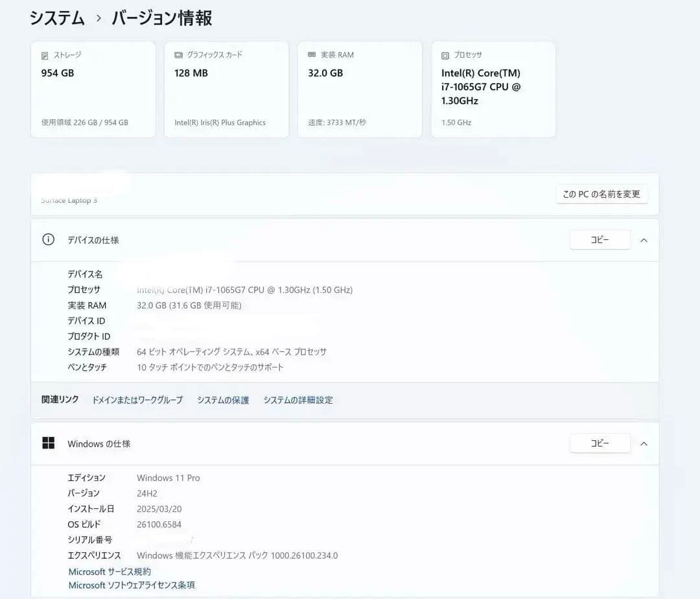Go back to システム via breadcrumb
This screenshot has height=599, width=700.
[x=57, y=19]
